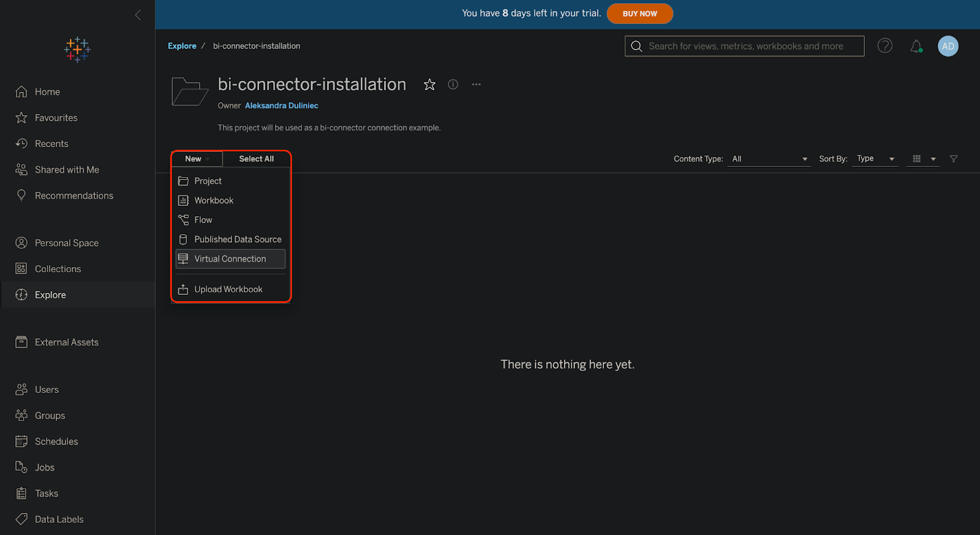Open the Content Type dropdown

click(x=769, y=159)
